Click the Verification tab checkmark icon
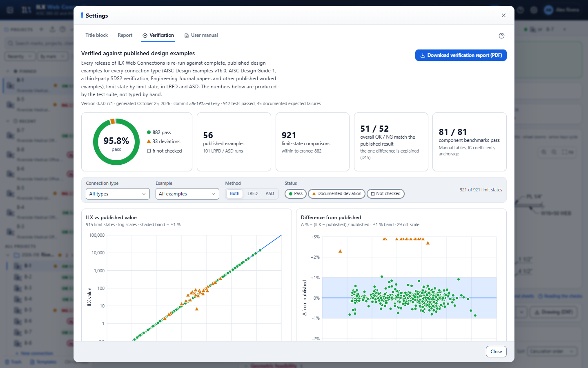The image size is (588, 368). (x=145, y=36)
